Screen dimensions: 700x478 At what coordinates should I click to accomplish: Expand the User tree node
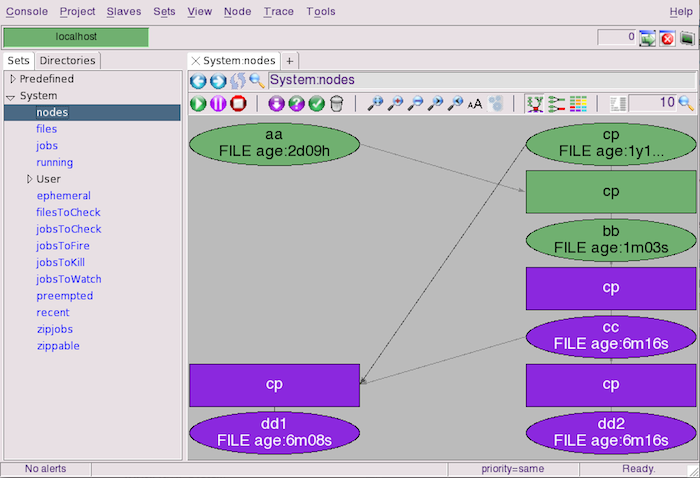[x=29, y=179]
